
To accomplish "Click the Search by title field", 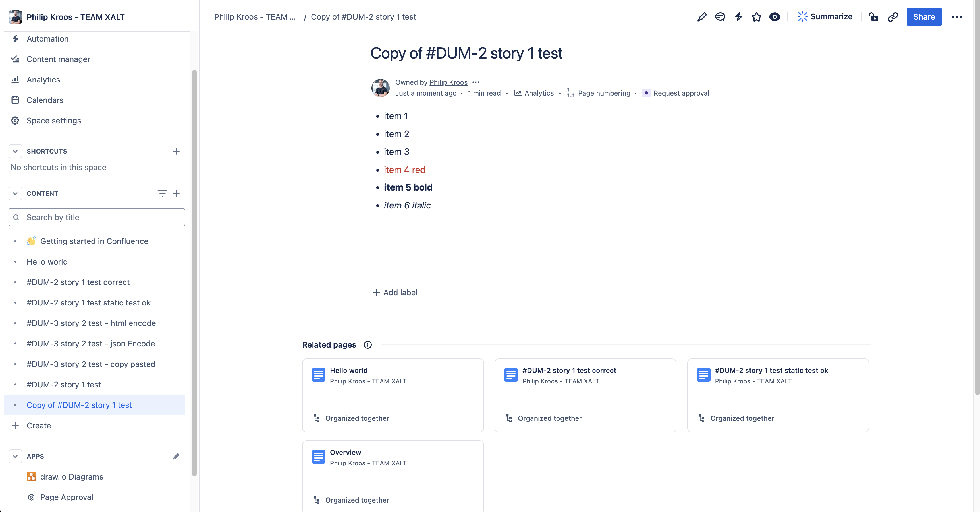I will (x=97, y=217).
